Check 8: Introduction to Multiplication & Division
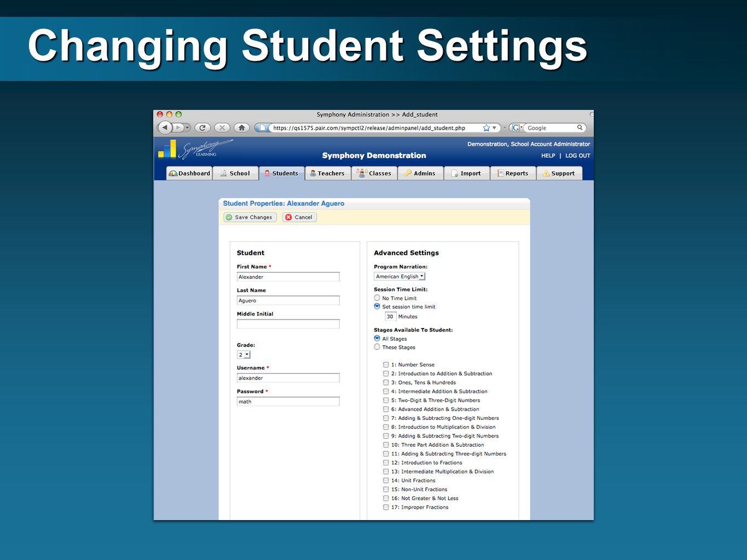Viewport: 747px width, 560px height. (386, 427)
